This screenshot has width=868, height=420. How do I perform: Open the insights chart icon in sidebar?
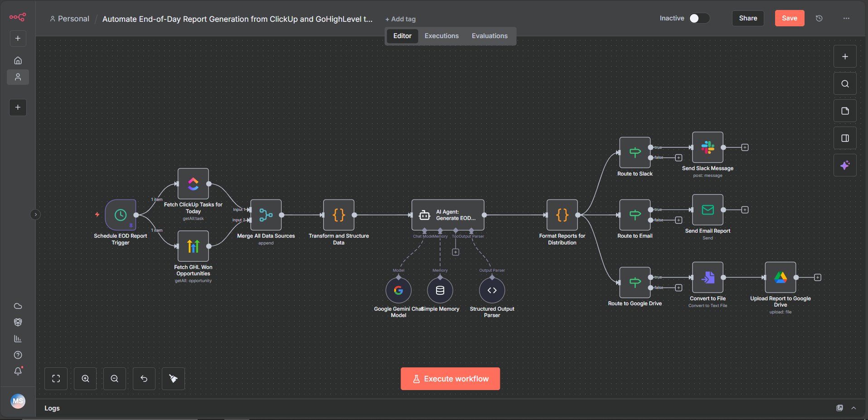[x=18, y=339]
